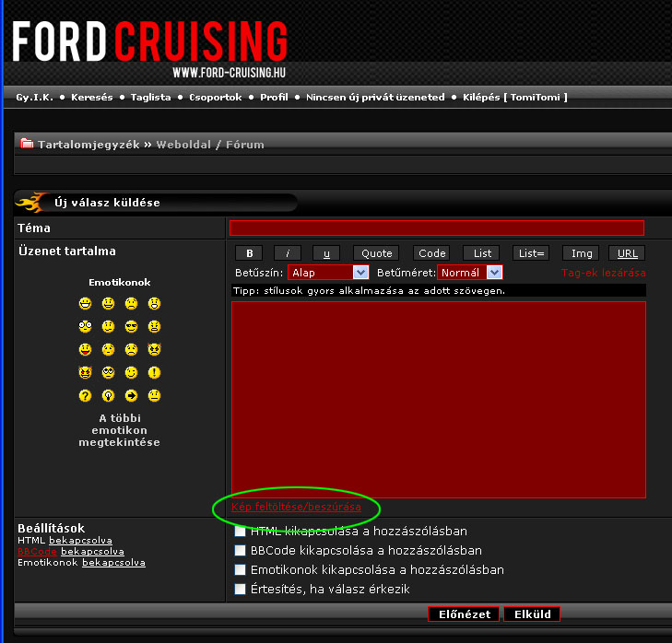Insert the Question mark emoticon
The width and height of the screenshot is (672, 643).
pos(86,395)
